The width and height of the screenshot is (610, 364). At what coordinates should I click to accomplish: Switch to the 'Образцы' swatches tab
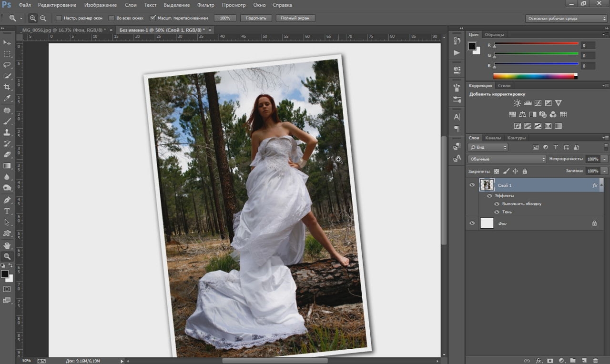coord(494,34)
